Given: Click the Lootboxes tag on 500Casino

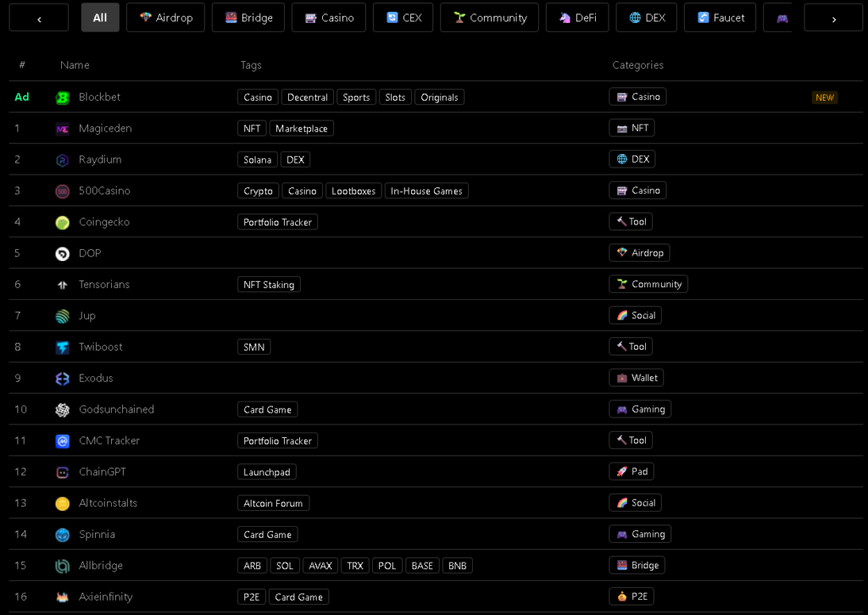Looking at the screenshot, I should click(x=353, y=191).
